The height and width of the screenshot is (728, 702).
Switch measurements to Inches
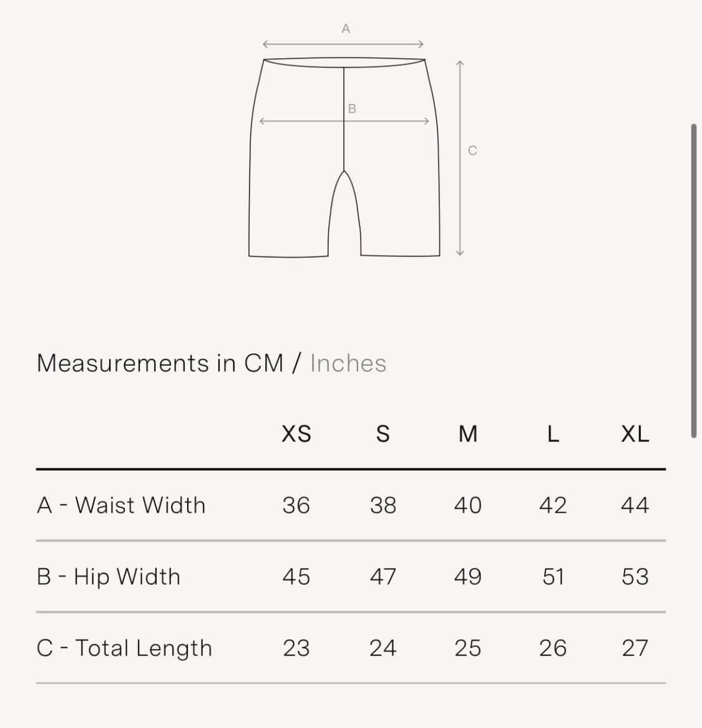[348, 363]
